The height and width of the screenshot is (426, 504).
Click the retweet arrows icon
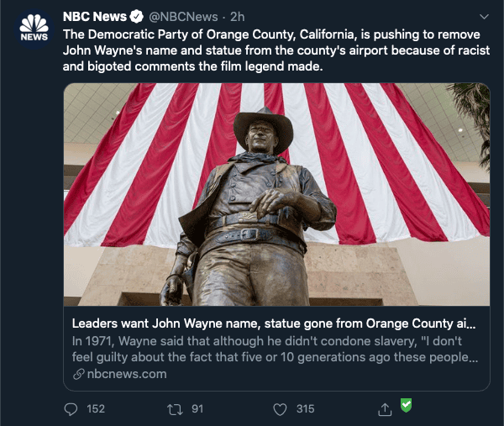pos(176,409)
